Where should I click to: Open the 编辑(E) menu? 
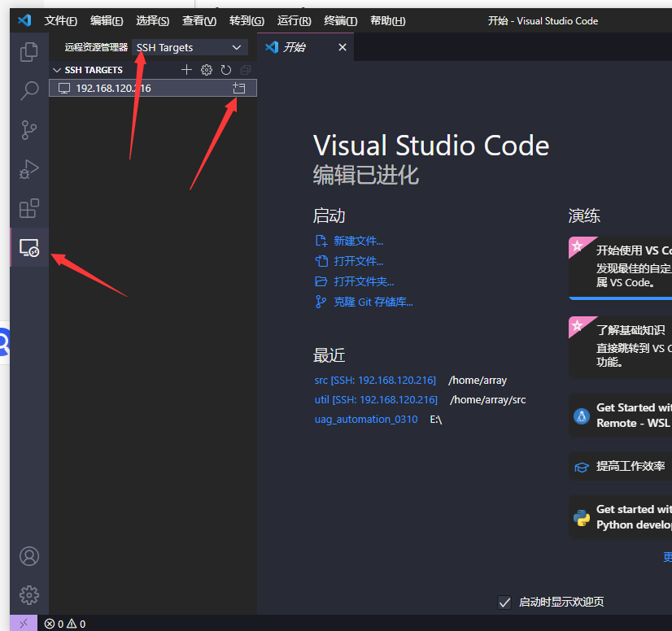107,20
